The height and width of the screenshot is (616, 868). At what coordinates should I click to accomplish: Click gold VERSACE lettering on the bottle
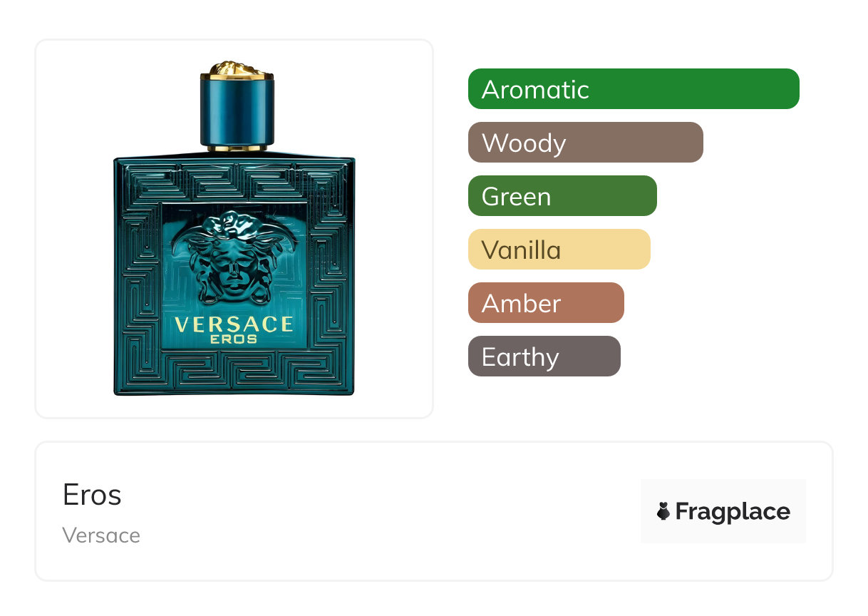coord(234,324)
